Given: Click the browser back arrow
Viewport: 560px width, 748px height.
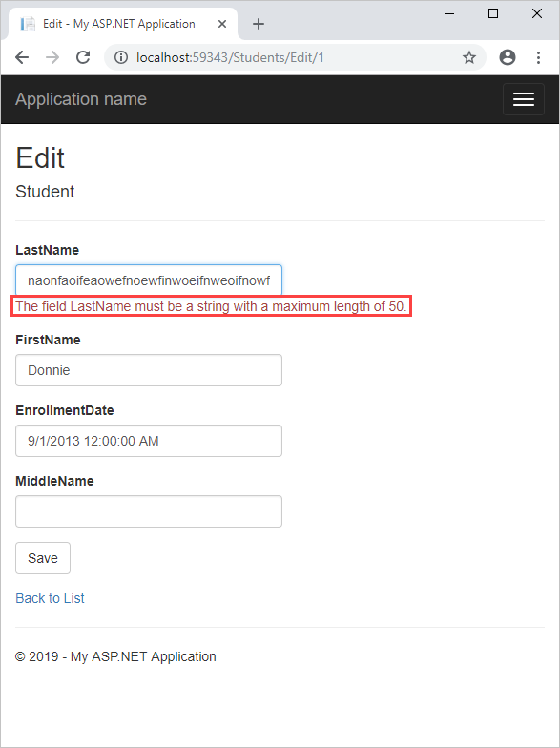Looking at the screenshot, I should point(22,57).
